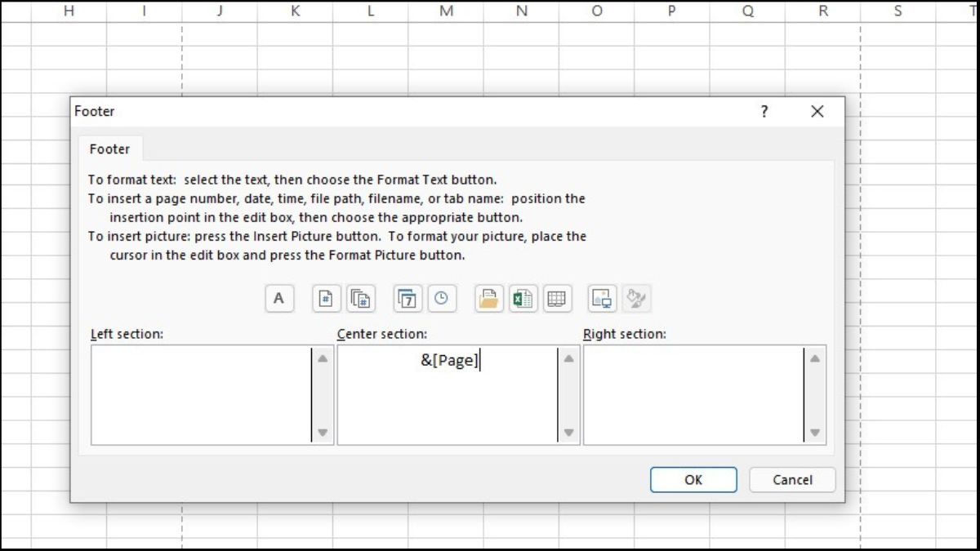Viewport: 980px width, 551px height.
Task: Select the Format Text button
Action: pos(278,298)
